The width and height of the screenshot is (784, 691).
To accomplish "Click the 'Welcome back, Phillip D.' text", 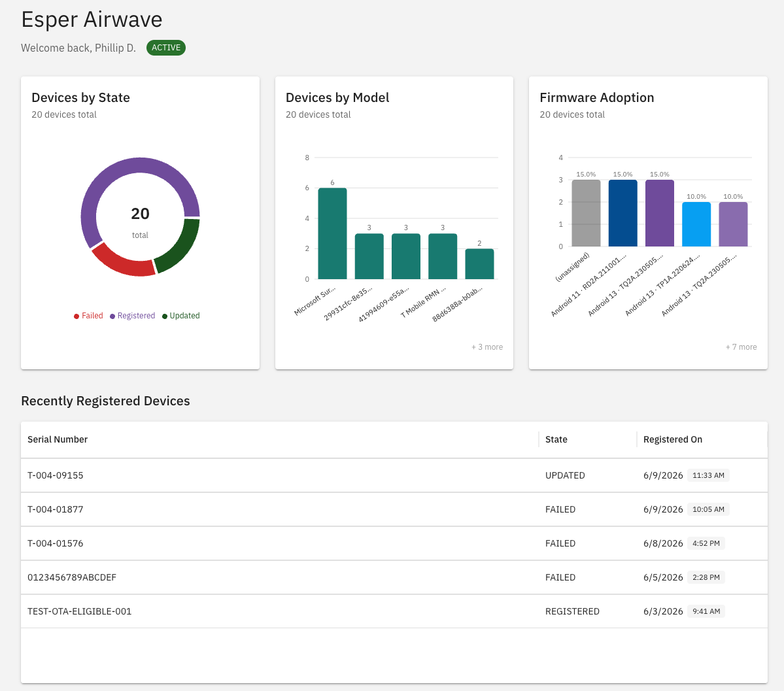I will tap(78, 48).
